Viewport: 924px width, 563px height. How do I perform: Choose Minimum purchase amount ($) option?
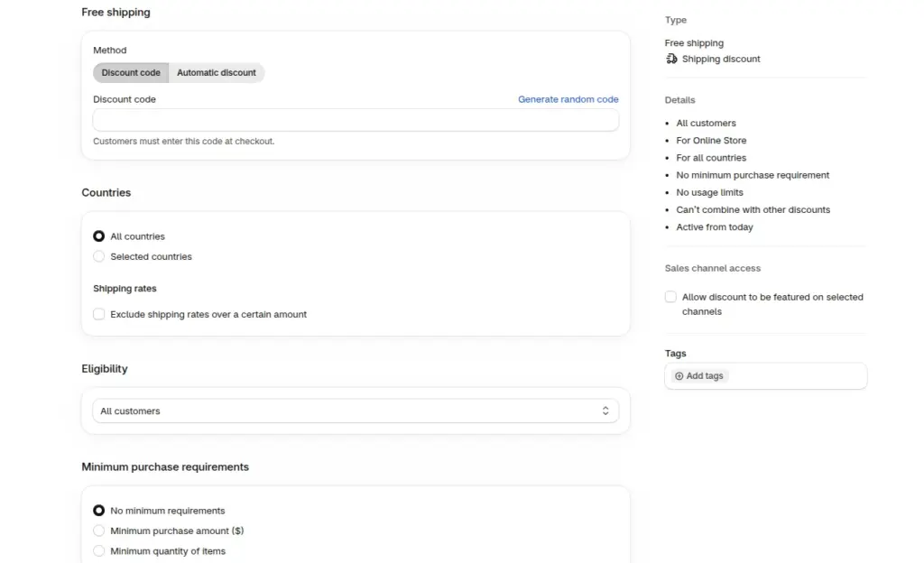pyautogui.click(x=99, y=531)
